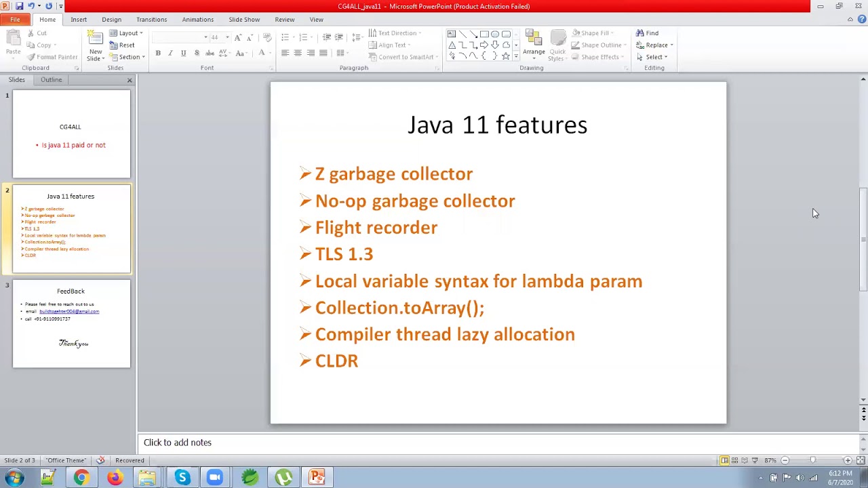Open the font name combo box
The image size is (868, 488).
[180, 37]
